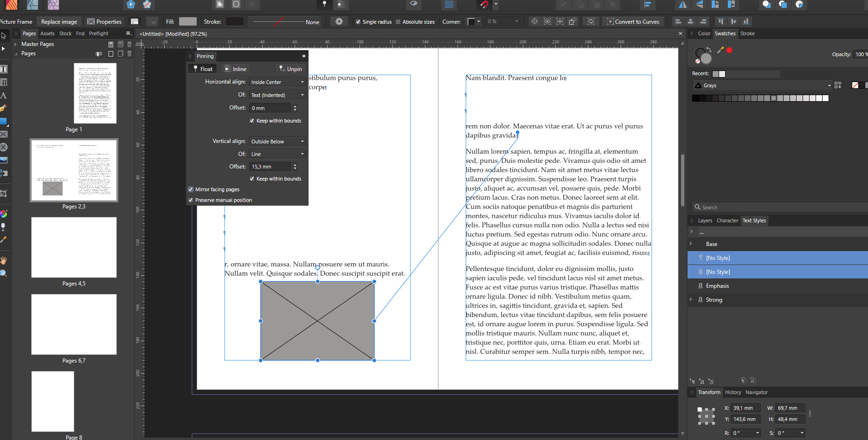Switch to the Stroke tab

click(x=747, y=33)
